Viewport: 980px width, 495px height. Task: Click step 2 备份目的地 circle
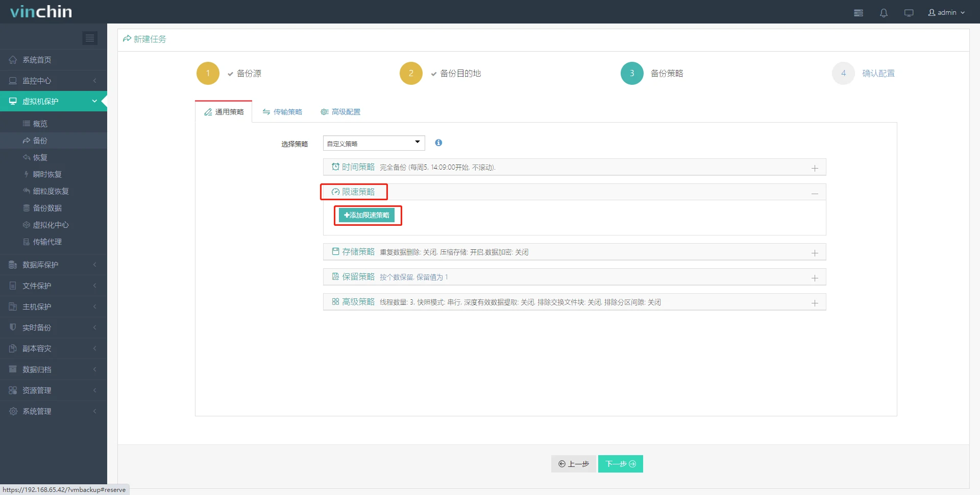411,73
